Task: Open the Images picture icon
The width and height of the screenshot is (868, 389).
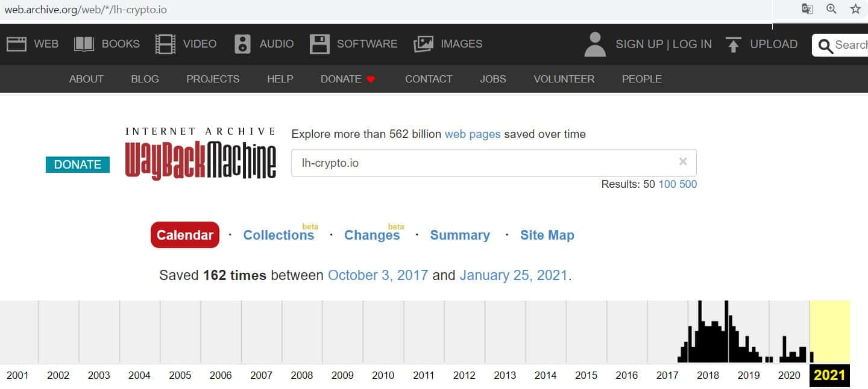Action: coord(424,44)
